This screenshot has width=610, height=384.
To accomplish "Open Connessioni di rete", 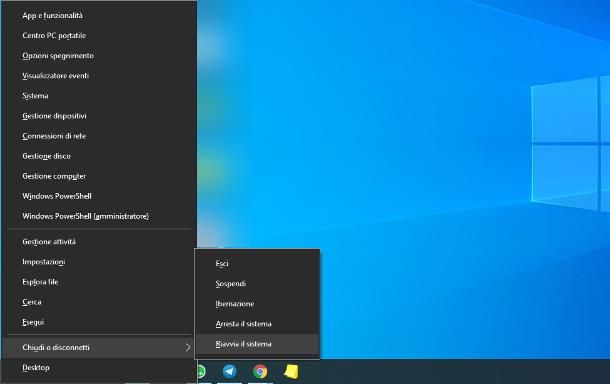I will click(x=99, y=136).
